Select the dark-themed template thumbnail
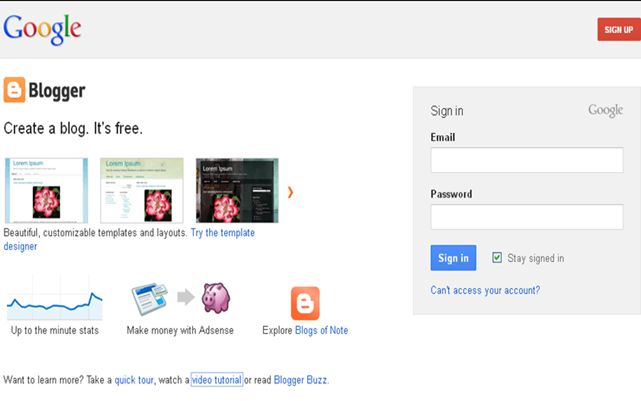 [x=237, y=190]
